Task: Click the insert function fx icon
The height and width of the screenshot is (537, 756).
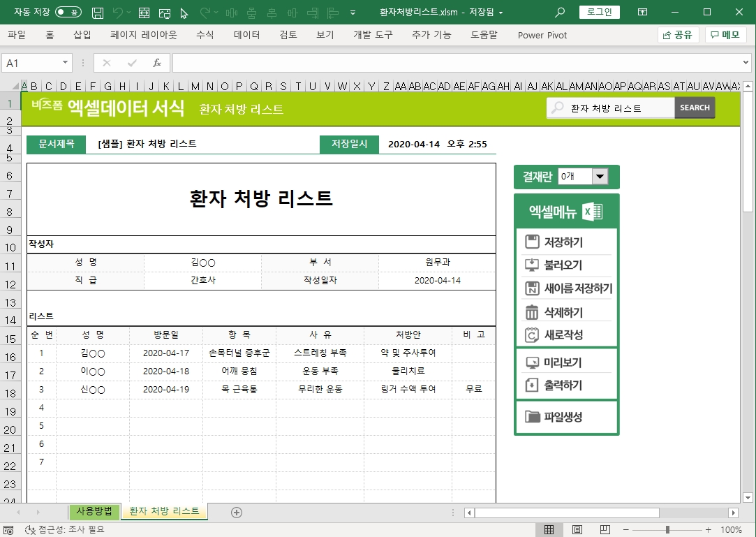Action: click(157, 63)
